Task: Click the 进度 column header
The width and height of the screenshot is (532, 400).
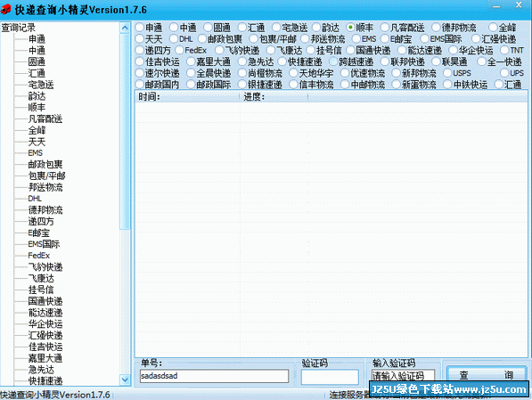Action: [x=274, y=97]
